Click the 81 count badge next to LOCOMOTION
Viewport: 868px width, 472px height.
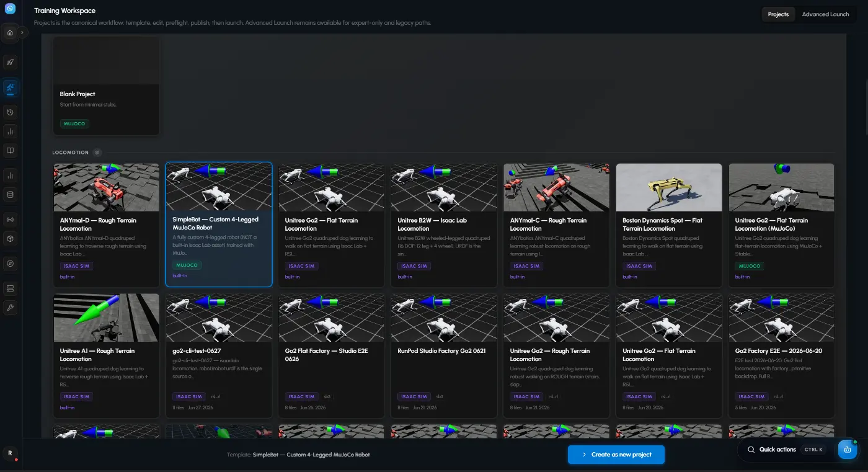click(x=97, y=152)
